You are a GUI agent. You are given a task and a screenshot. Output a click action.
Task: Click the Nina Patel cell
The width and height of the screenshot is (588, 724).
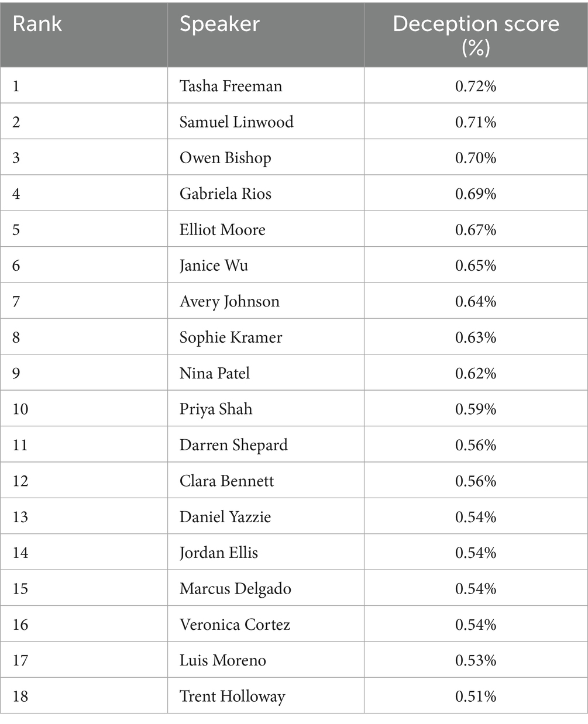pyautogui.click(x=215, y=373)
